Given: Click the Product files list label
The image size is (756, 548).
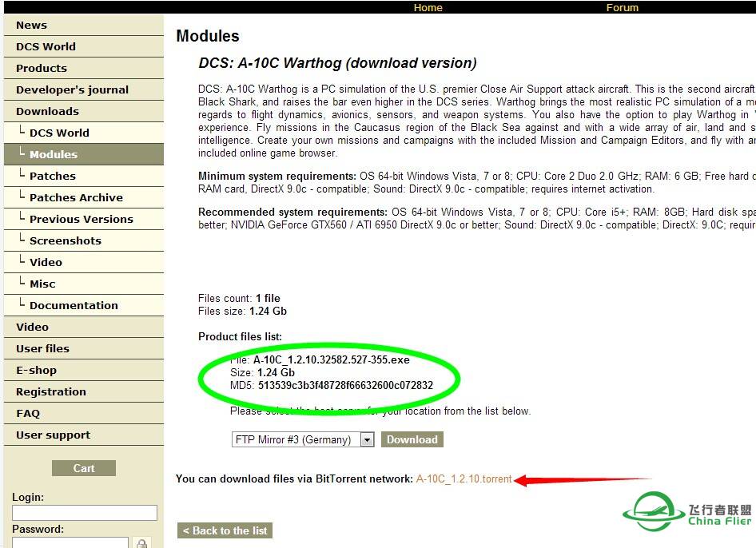Looking at the screenshot, I should click(x=240, y=336).
